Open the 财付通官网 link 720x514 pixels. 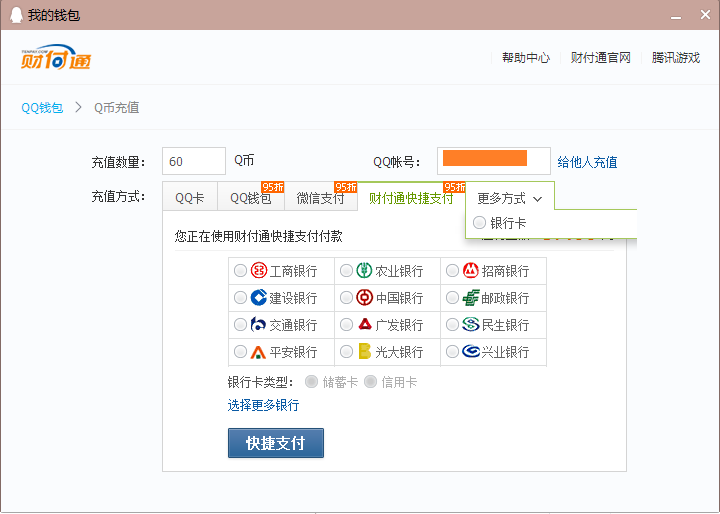(601, 58)
